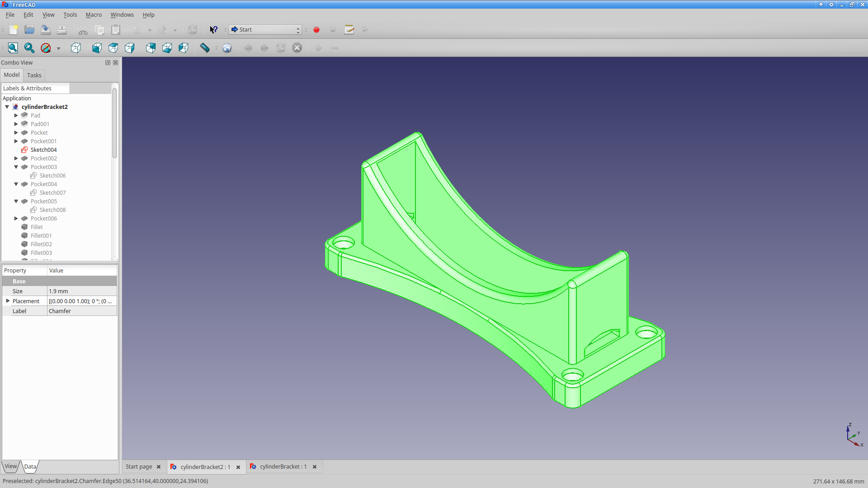Collapse the Pocket005 tree item

point(16,202)
